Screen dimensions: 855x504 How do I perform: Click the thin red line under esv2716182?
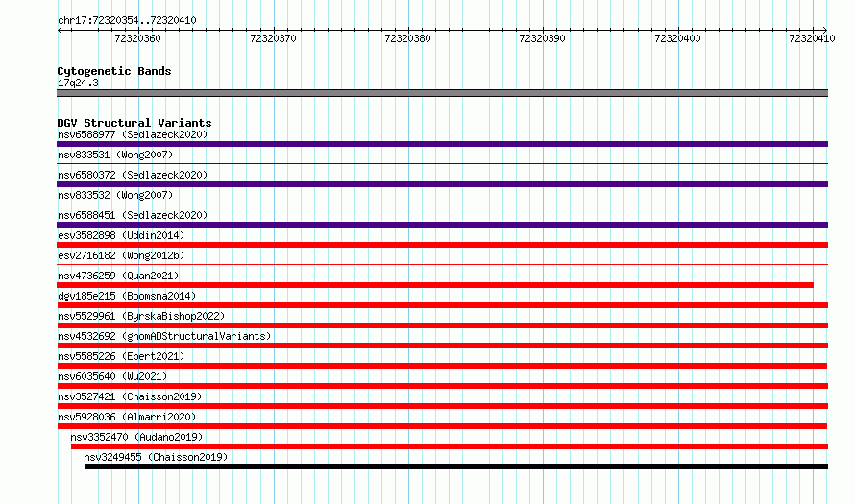coord(442,264)
